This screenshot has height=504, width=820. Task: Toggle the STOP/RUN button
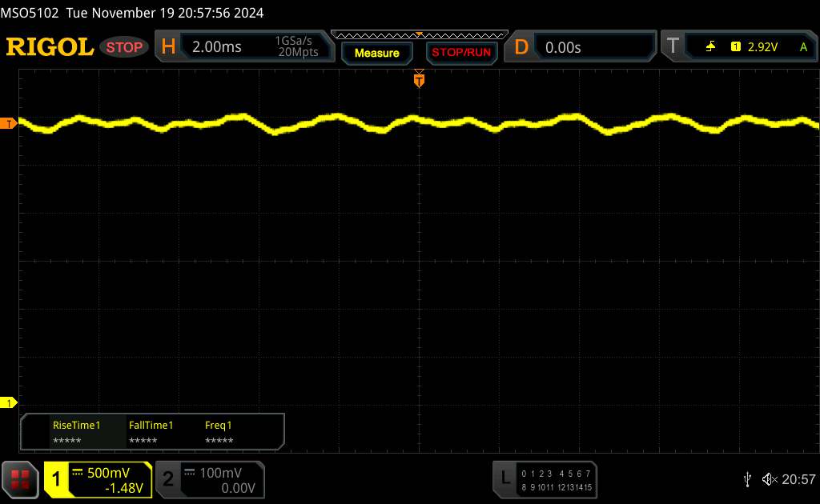tap(461, 53)
